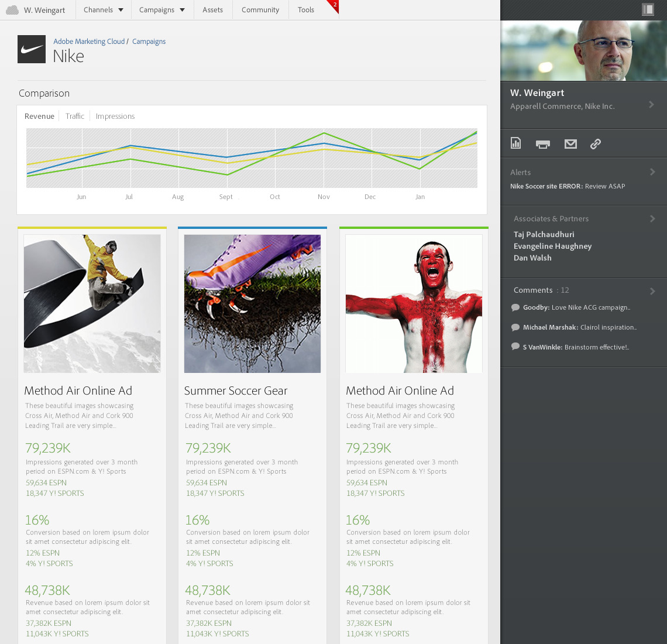Screen dimensions: 667x644
Task: Click the print icon in sidebar
Action: [x=543, y=144]
